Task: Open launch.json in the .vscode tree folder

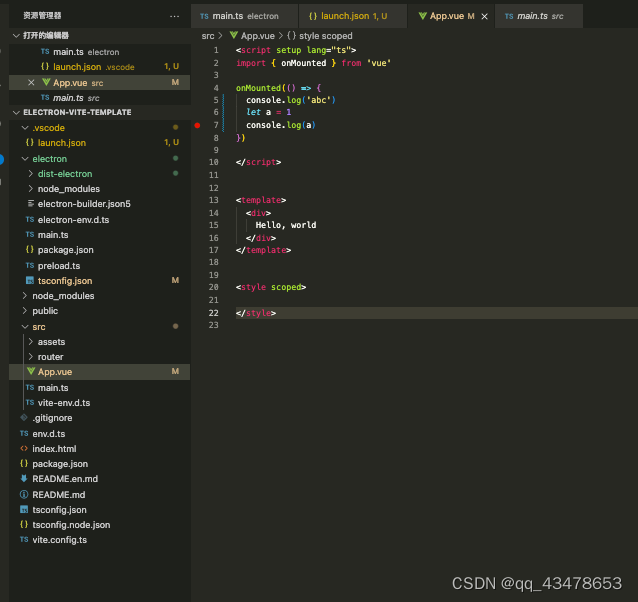Action: tap(99, 143)
